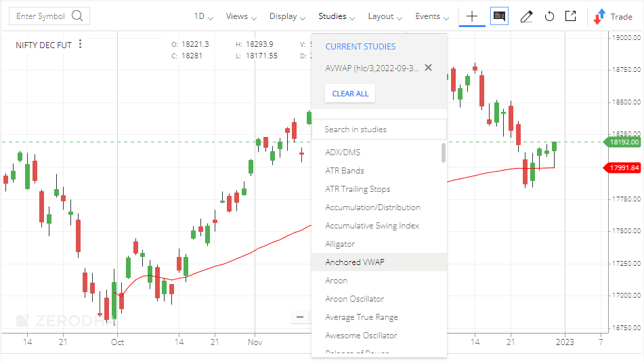Viewport: 644px width, 362px height.
Task: Click the 17500.00 price axis label
Action: pos(626,230)
